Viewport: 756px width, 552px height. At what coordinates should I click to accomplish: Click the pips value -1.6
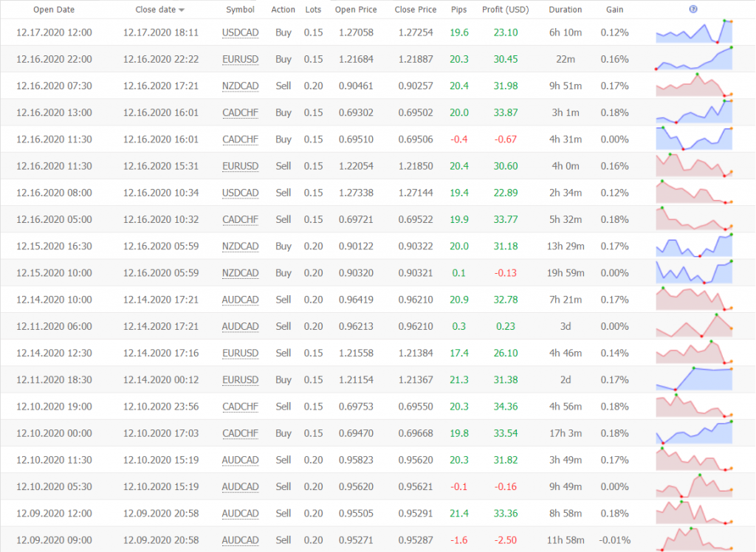point(458,540)
